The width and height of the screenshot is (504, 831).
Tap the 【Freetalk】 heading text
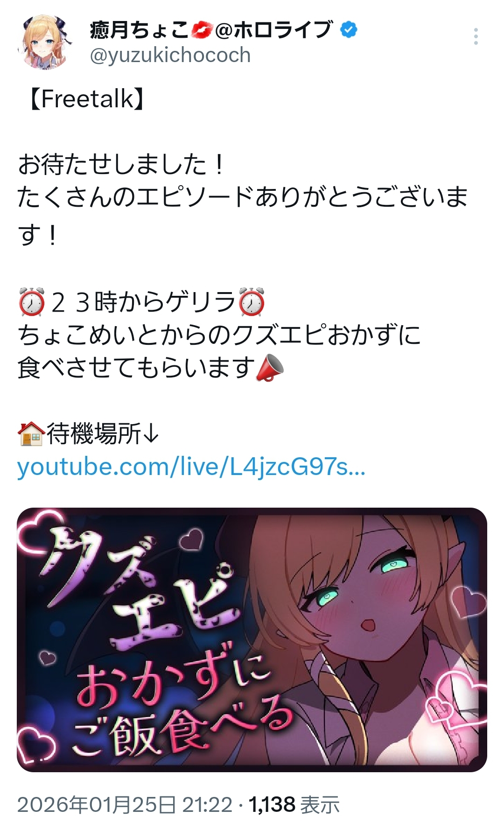pos(87,99)
